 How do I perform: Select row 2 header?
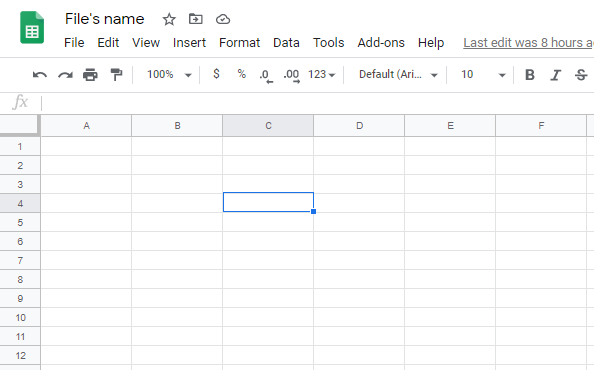point(20,165)
